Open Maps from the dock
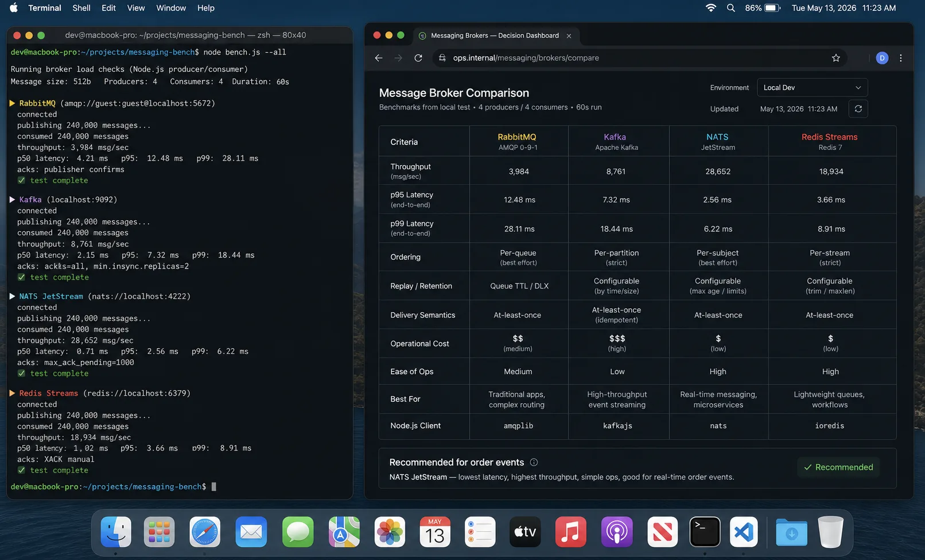 [x=344, y=531]
